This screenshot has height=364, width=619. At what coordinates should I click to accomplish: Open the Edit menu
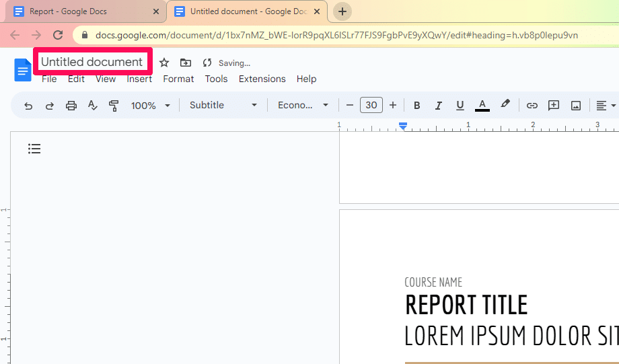click(76, 79)
